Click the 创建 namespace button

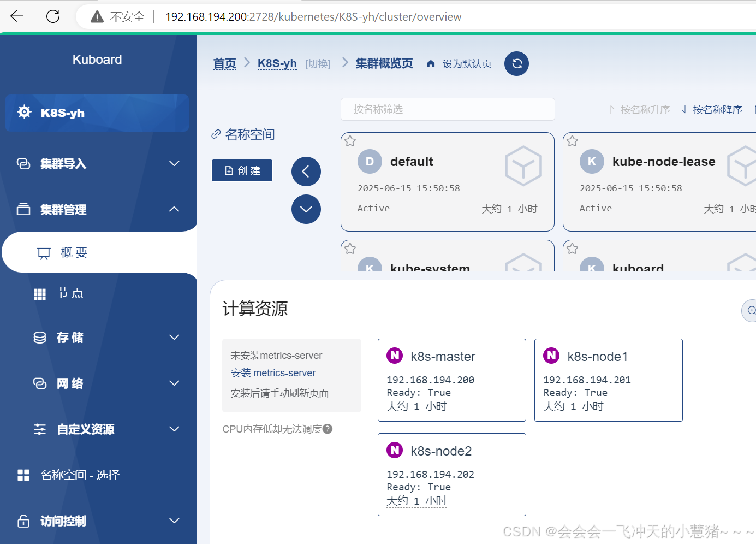coord(242,170)
